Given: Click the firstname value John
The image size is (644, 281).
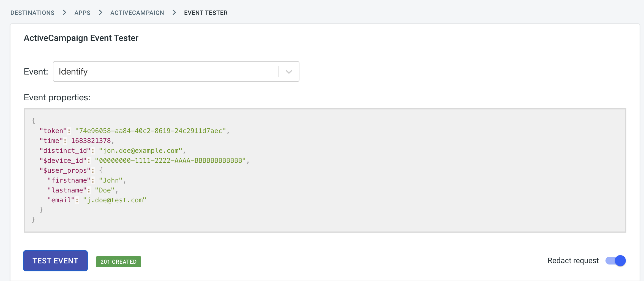Looking at the screenshot, I should pos(111,180).
